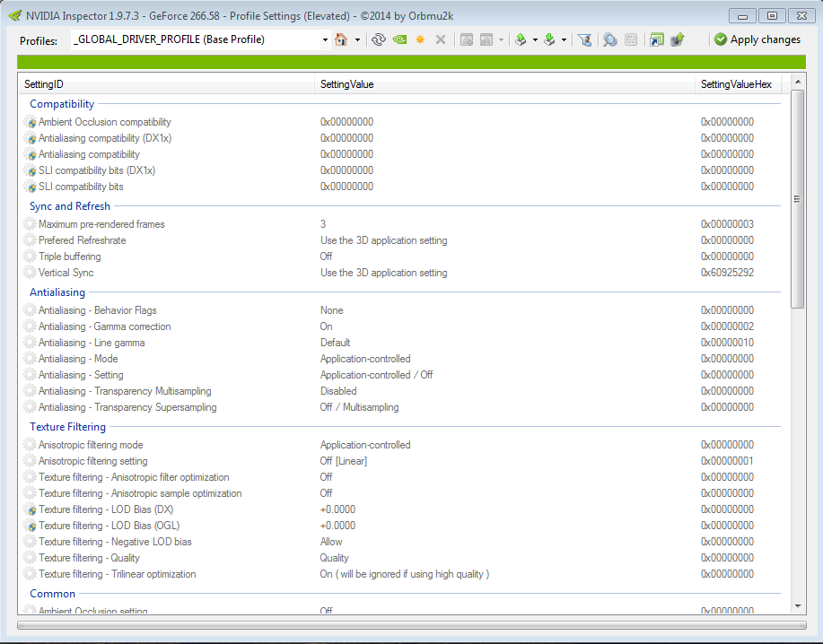Select Texture filtering - Anisotropic sample optimization row
The width and height of the screenshot is (823, 644).
pos(402,493)
